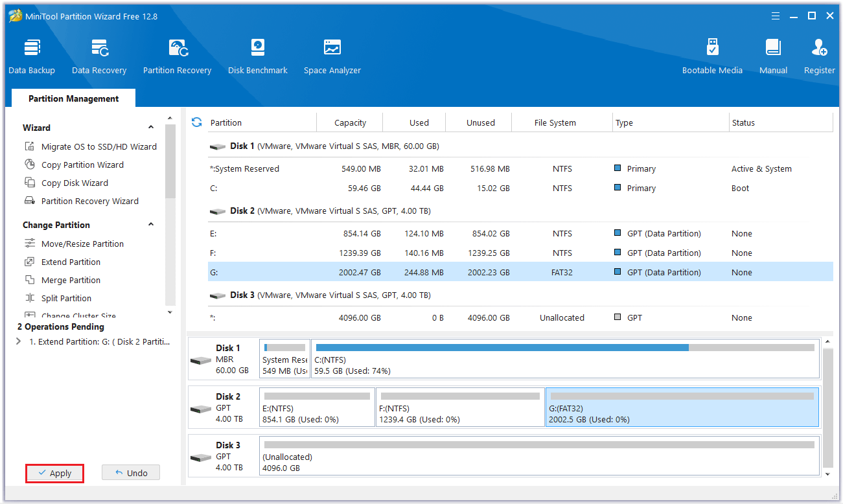Collapse the Change Partition section

point(151,225)
